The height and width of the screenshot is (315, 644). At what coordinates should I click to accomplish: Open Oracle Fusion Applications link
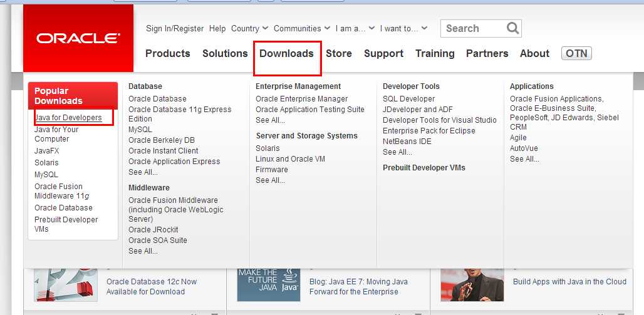click(x=564, y=113)
